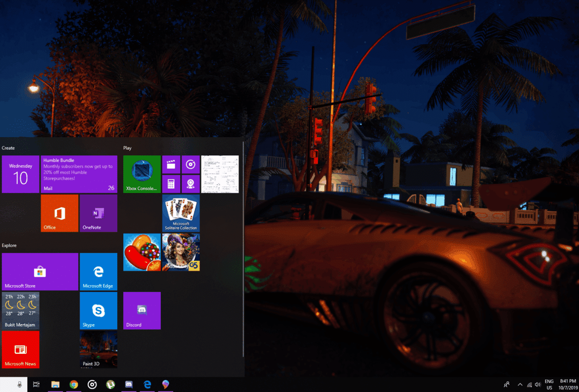The width and height of the screenshot is (579, 392).
Task: Click the Explore group header
Action: 9,245
